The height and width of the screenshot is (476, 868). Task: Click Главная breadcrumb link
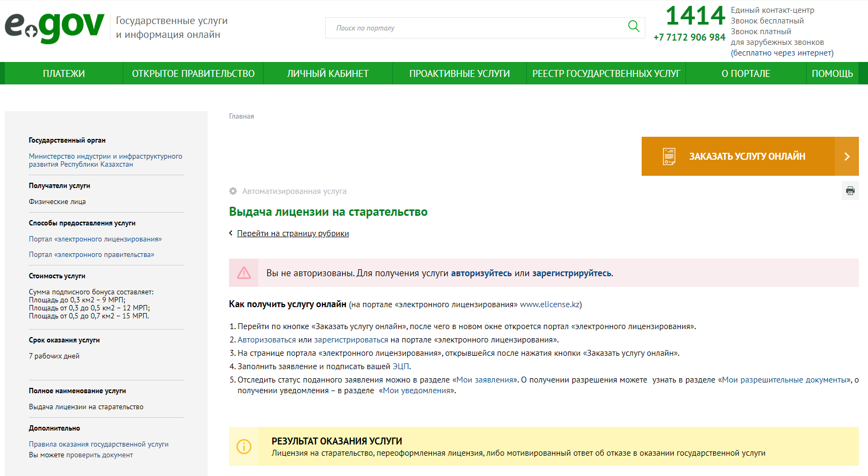coord(241,116)
